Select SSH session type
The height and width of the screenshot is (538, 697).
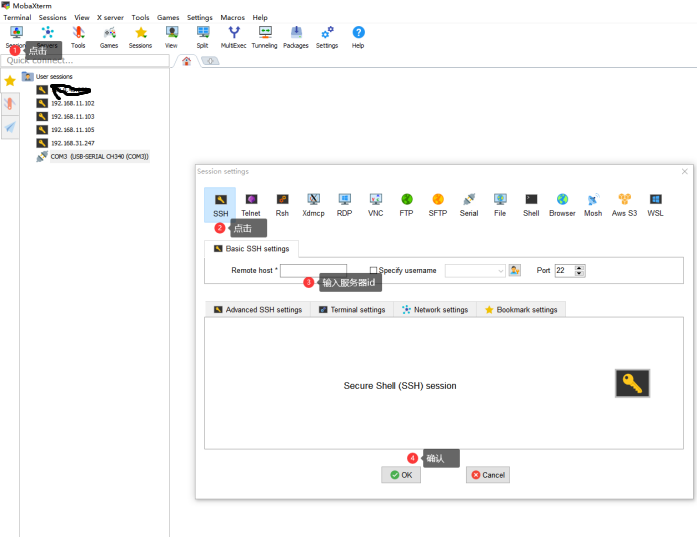pos(220,205)
